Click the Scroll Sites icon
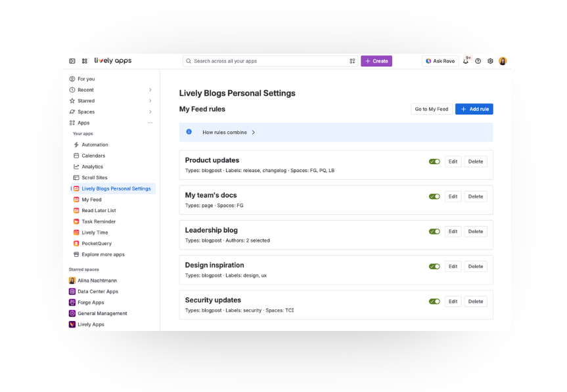The image size is (567, 392). coord(76,177)
